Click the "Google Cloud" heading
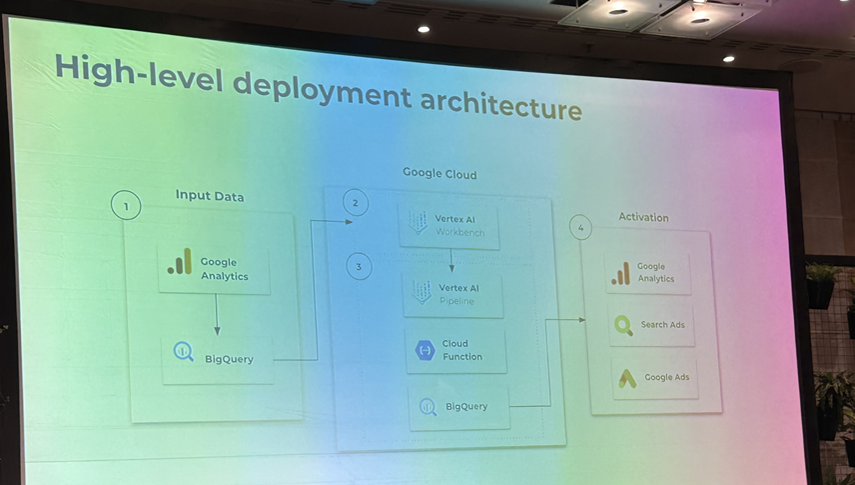This screenshot has width=855, height=485. pos(439,173)
